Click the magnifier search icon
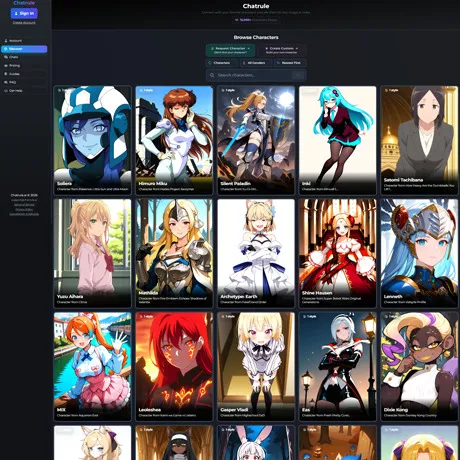Screen dimensions: 460x460 click(x=212, y=75)
